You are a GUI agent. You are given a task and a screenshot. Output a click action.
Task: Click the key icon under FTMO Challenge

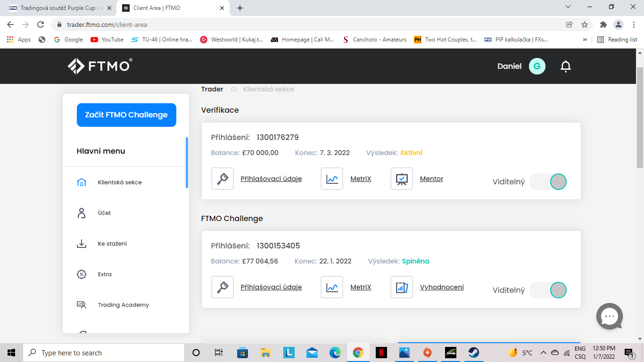coord(223,287)
